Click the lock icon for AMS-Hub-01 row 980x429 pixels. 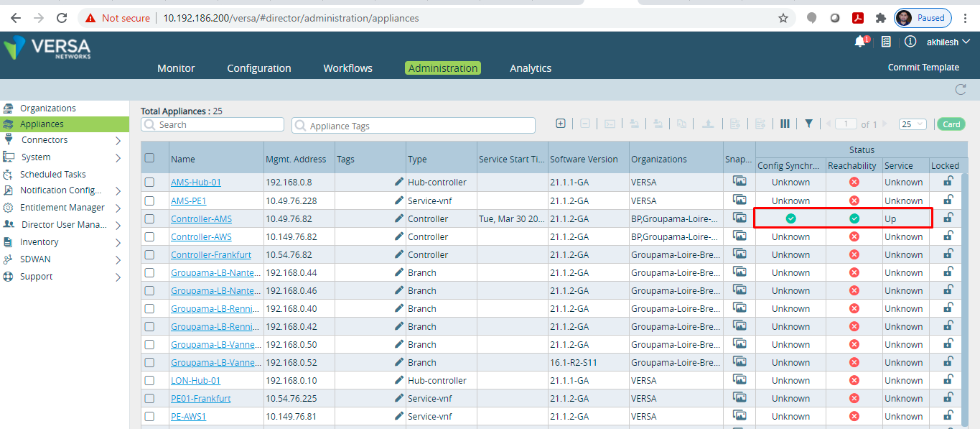[x=948, y=181]
